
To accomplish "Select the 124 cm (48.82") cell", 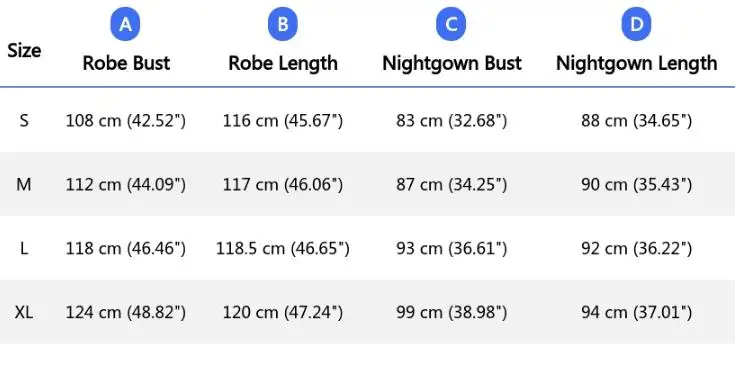I will (x=126, y=312).
